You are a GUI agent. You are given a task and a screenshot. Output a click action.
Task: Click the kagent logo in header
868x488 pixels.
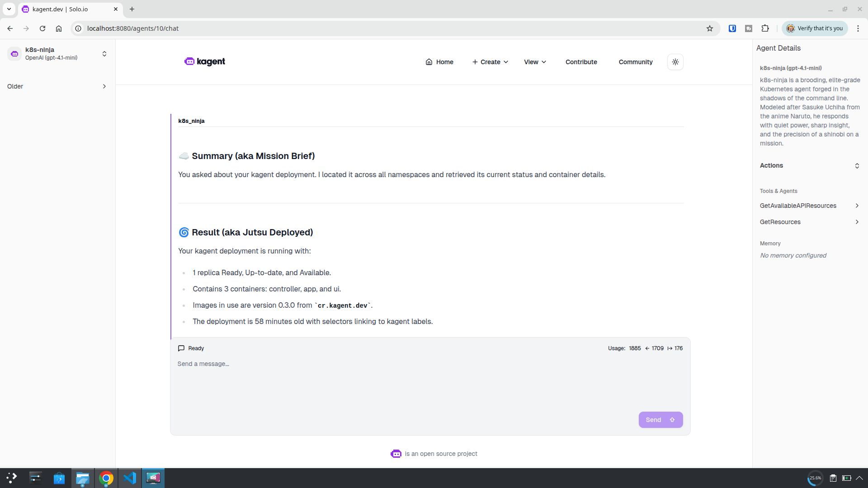pyautogui.click(x=205, y=61)
